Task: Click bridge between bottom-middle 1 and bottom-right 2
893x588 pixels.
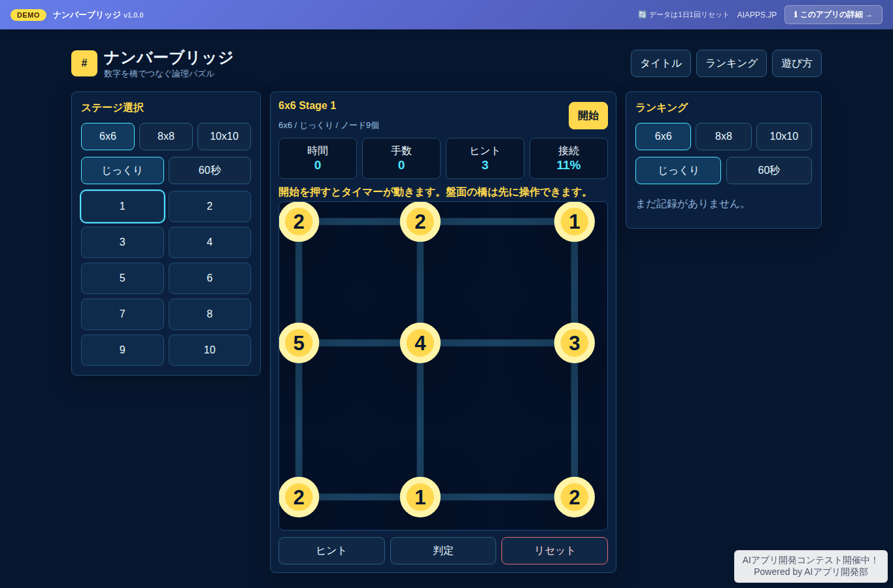Action: pos(497,497)
